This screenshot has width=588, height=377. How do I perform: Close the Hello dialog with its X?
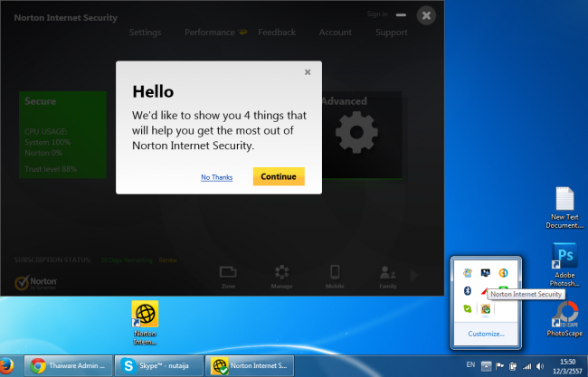click(x=308, y=72)
